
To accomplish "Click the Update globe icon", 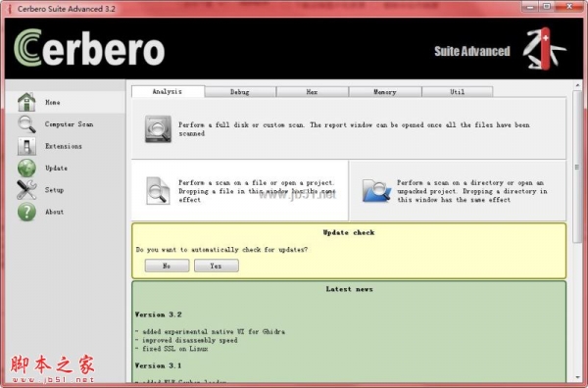I will point(26,168).
